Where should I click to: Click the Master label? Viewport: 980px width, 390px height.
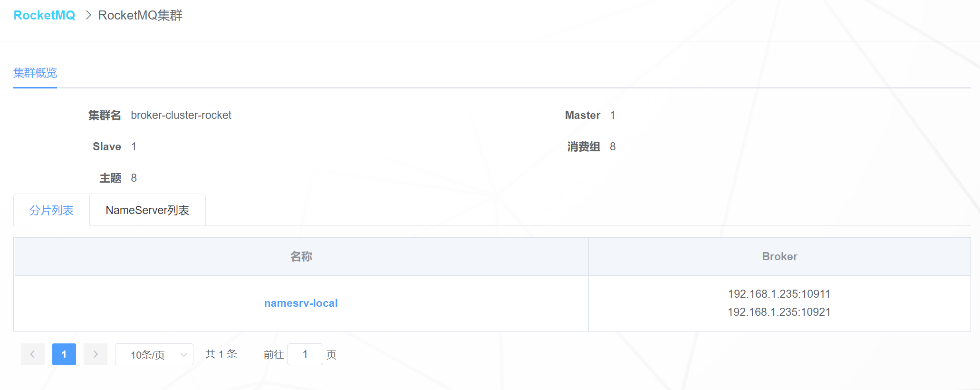[x=583, y=115]
